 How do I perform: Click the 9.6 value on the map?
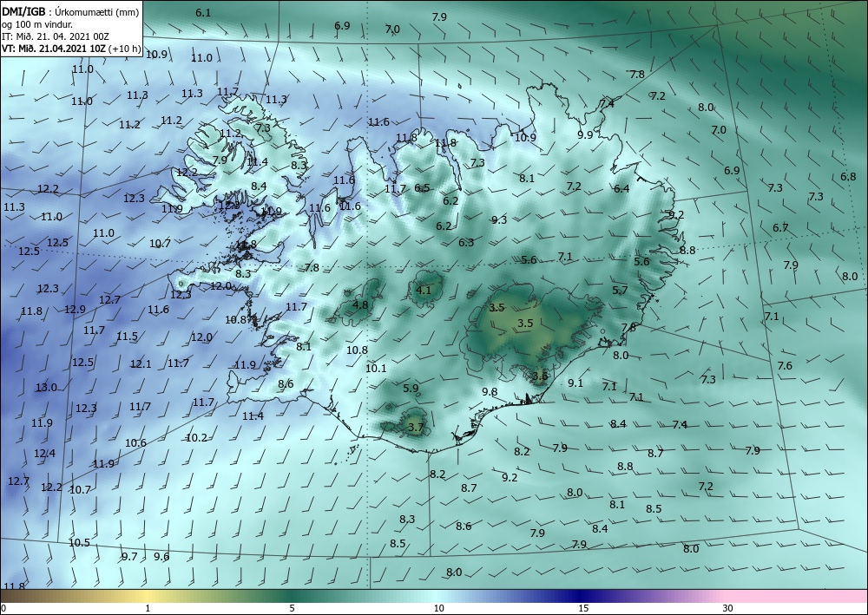point(161,556)
